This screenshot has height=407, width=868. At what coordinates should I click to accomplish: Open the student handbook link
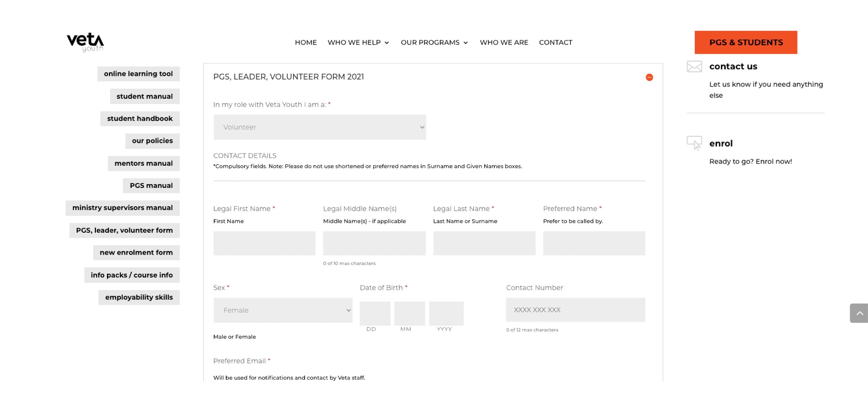tap(140, 119)
